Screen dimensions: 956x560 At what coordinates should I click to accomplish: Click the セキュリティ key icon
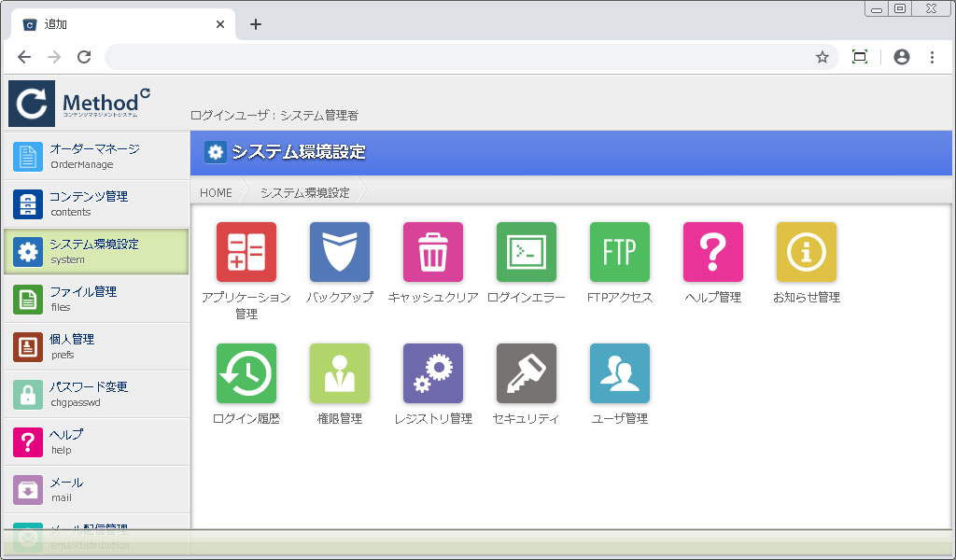click(x=527, y=373)
